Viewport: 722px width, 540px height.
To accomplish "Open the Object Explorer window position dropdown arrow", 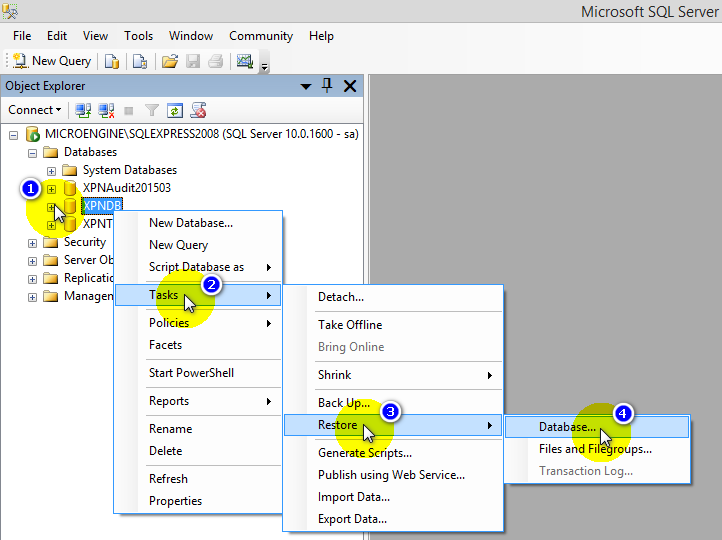I will click(x=306, y=87).
